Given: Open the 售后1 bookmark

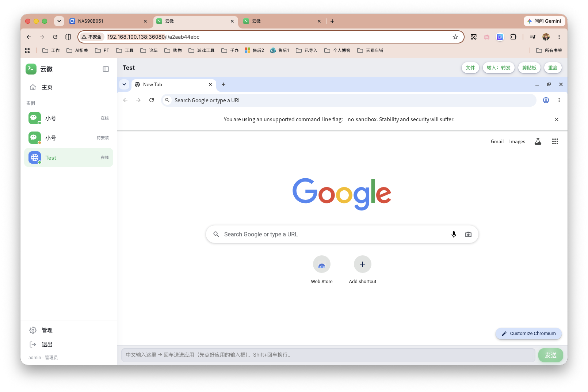Looking at the screenshot, I should (280, 50).
